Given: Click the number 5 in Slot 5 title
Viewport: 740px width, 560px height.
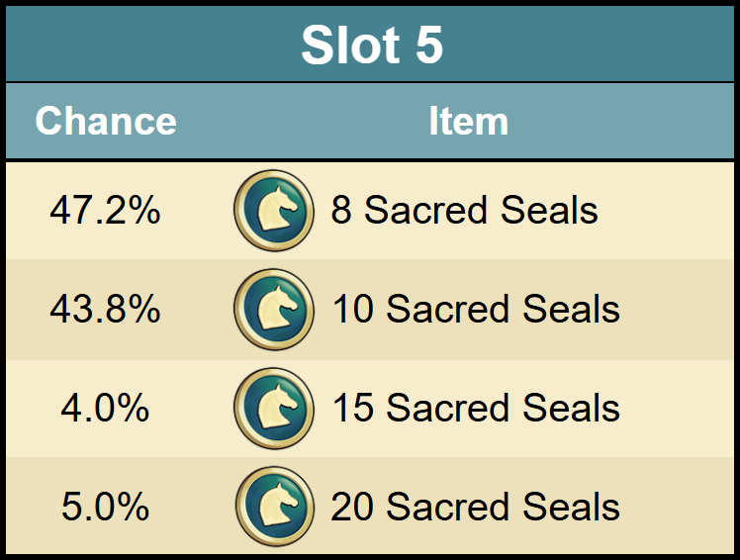Looking at the screenshot, I should [429, 45].
